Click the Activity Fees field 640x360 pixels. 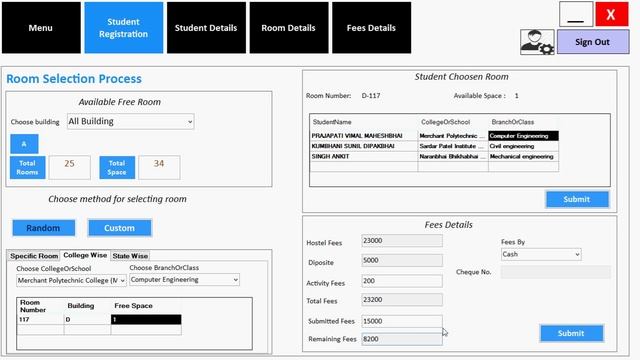402,281
